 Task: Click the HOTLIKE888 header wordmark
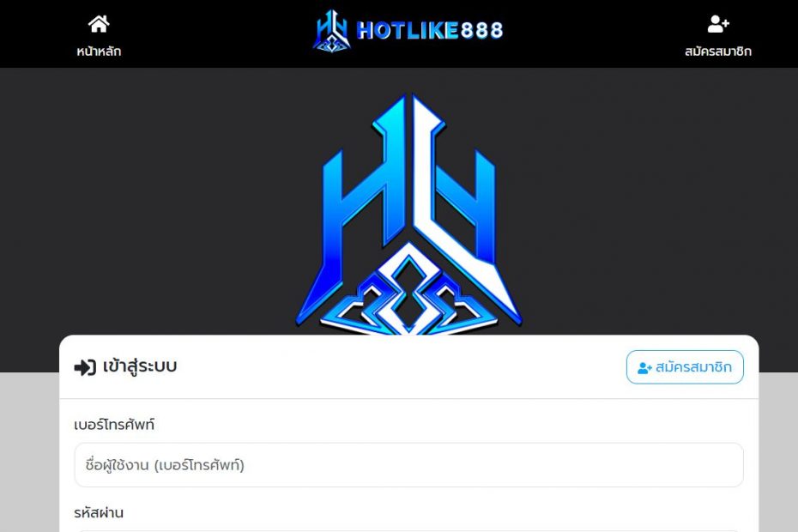click(430, 31)
